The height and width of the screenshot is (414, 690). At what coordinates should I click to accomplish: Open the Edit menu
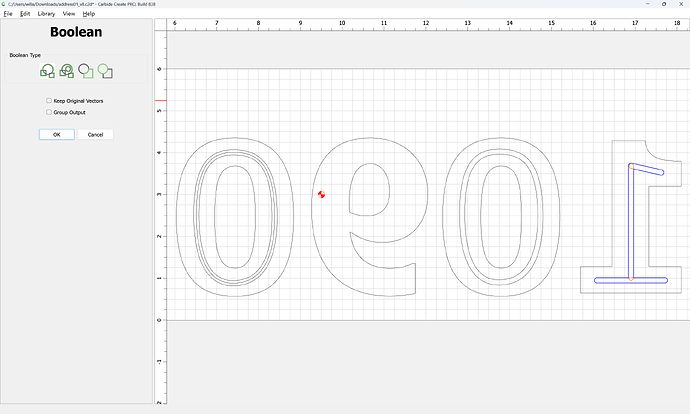click(x=25, y=14)
